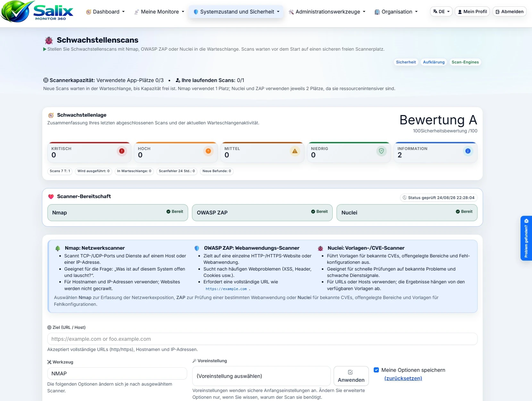Click the OWASP ZAP Bereit status card
Screen dimensions: 532x401
coord(262,213)
